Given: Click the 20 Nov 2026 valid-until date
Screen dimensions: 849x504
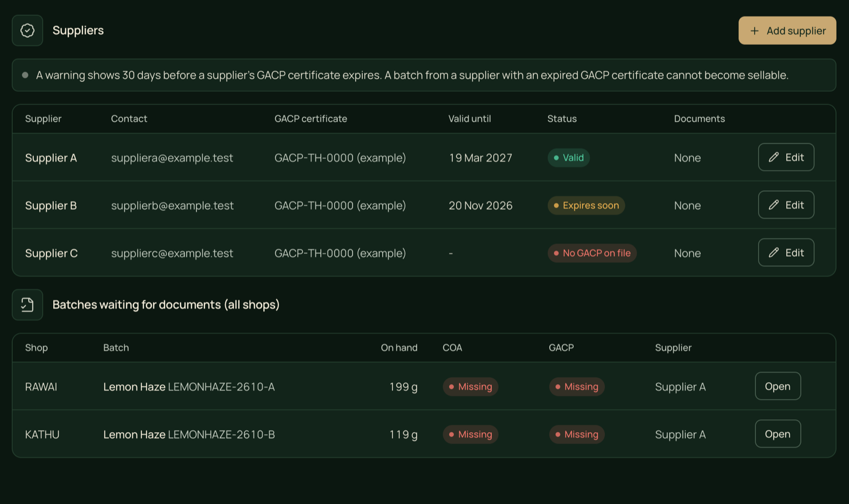Looking at the screenshot, I should [481, 205].
